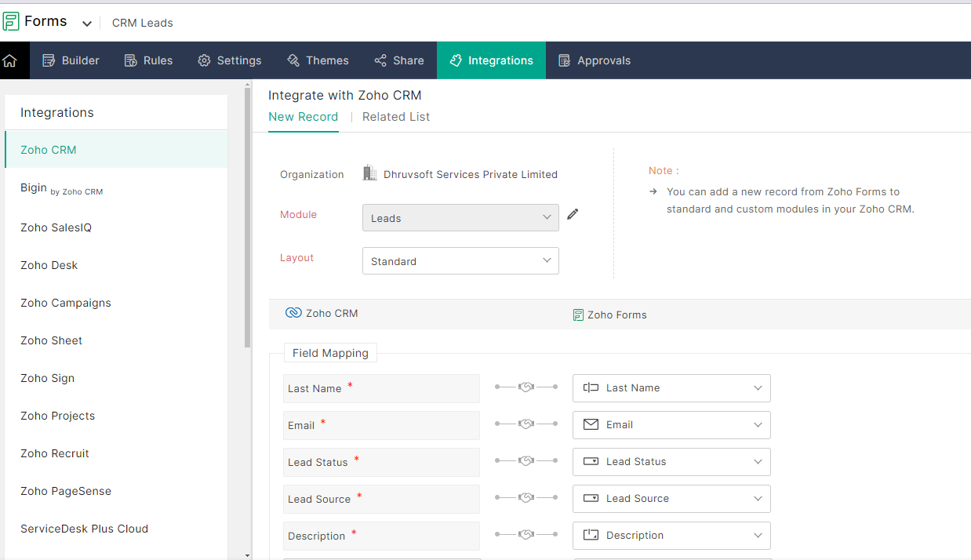This screenshot has width=971, height=560.
Task: Open the Builder tab
Action: click(x=71, y=60)
